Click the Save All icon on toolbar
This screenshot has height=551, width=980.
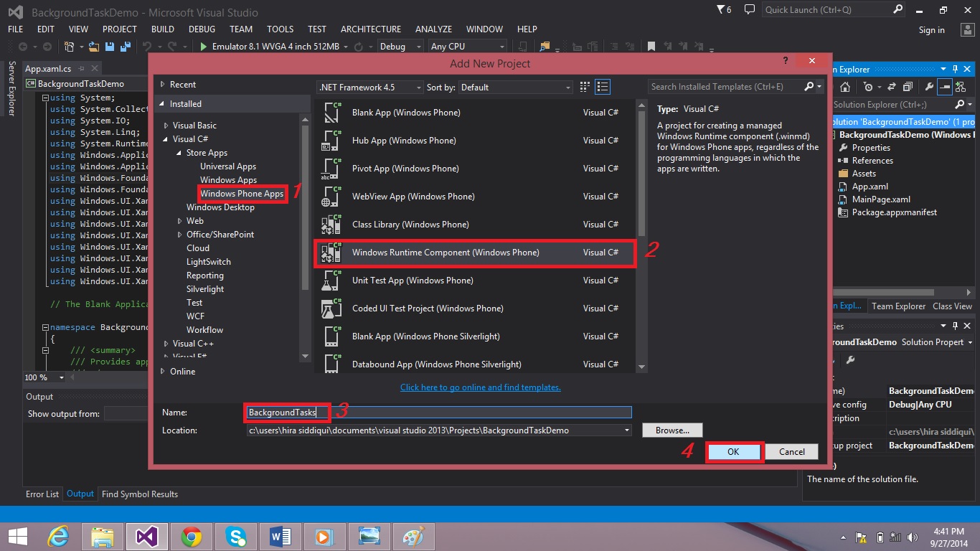click(x=124, y=45)
